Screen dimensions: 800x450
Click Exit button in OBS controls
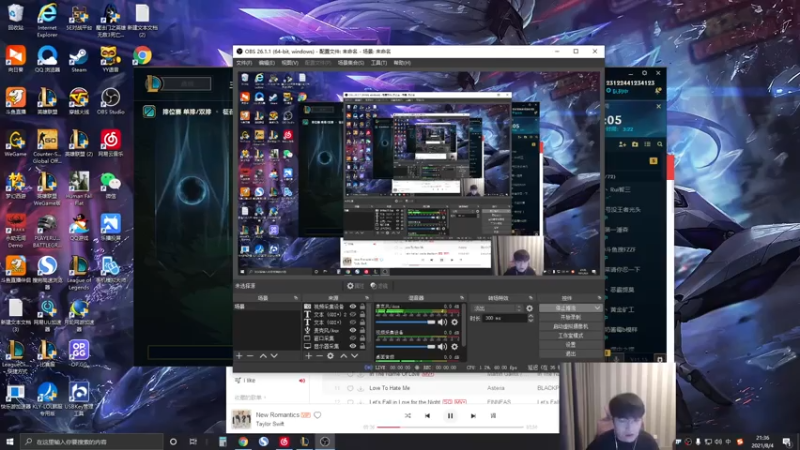pos(570,354)
